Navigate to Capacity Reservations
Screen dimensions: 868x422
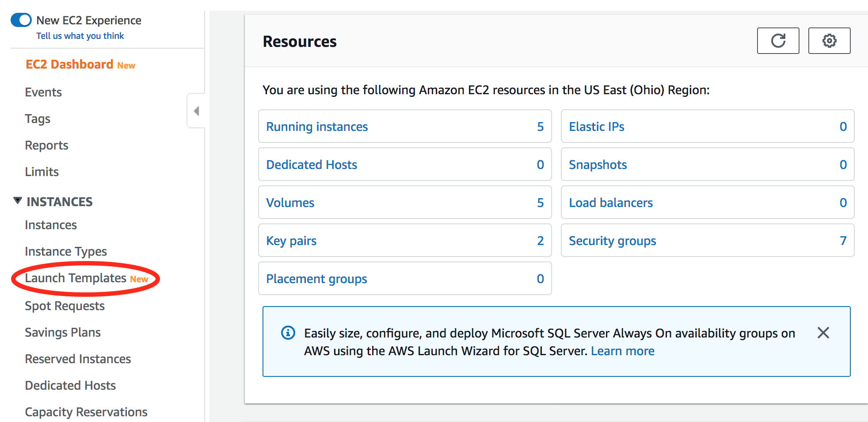point(86,412)
